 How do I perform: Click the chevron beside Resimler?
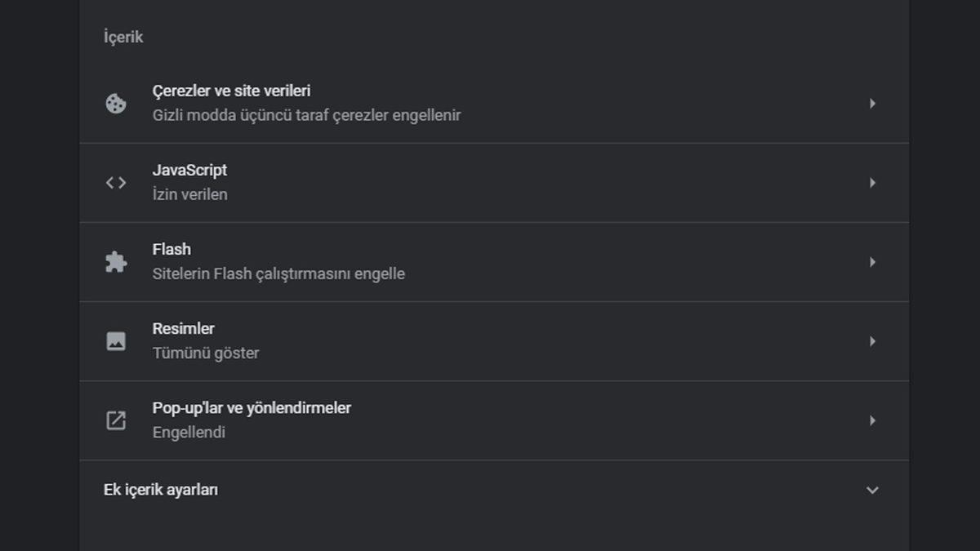point(872,340)
